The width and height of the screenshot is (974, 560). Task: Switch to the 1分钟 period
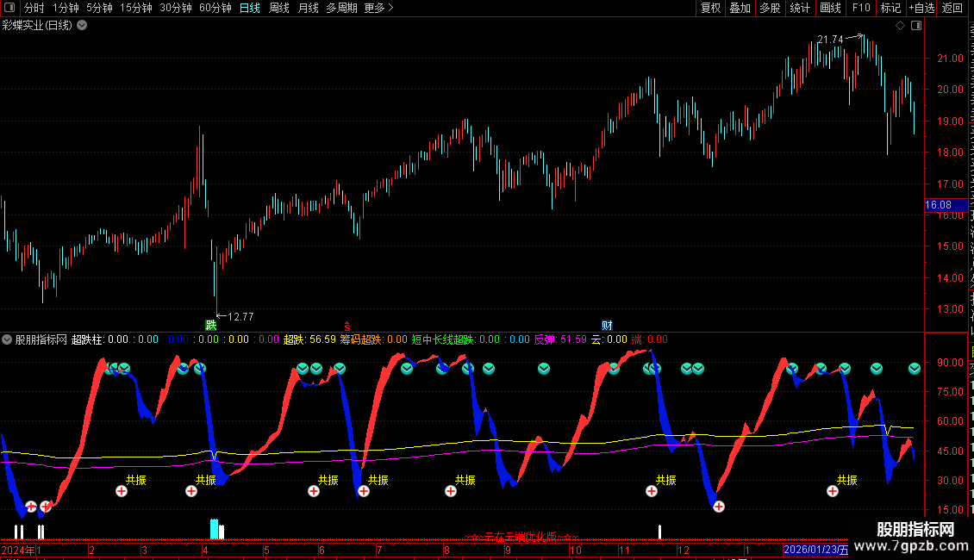pyautogui.click(x=66, y=8)
